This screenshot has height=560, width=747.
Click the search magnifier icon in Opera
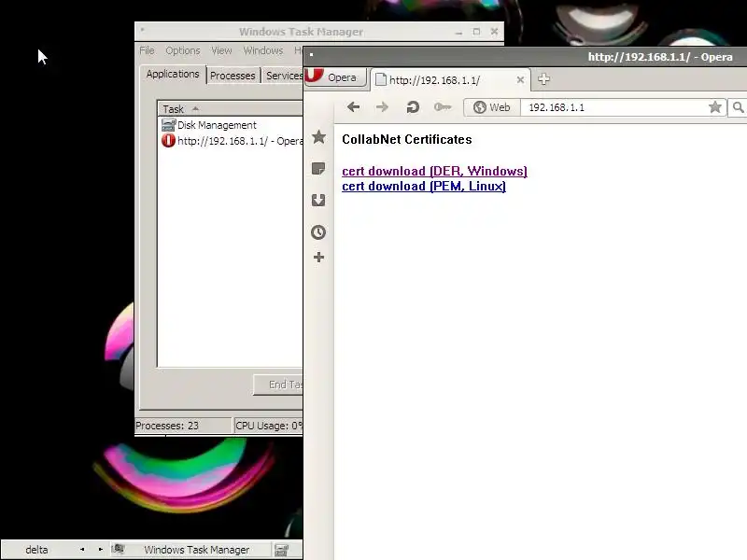click(738, 107)
